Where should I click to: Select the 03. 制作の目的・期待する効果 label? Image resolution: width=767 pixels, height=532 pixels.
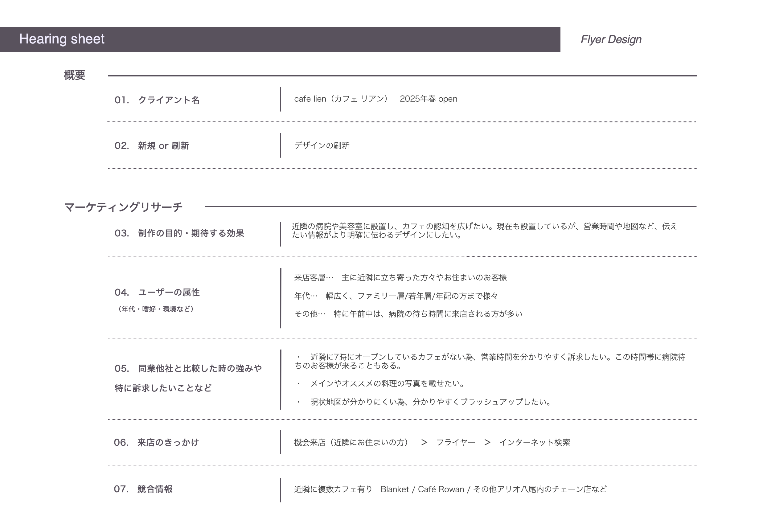(179, 233)
